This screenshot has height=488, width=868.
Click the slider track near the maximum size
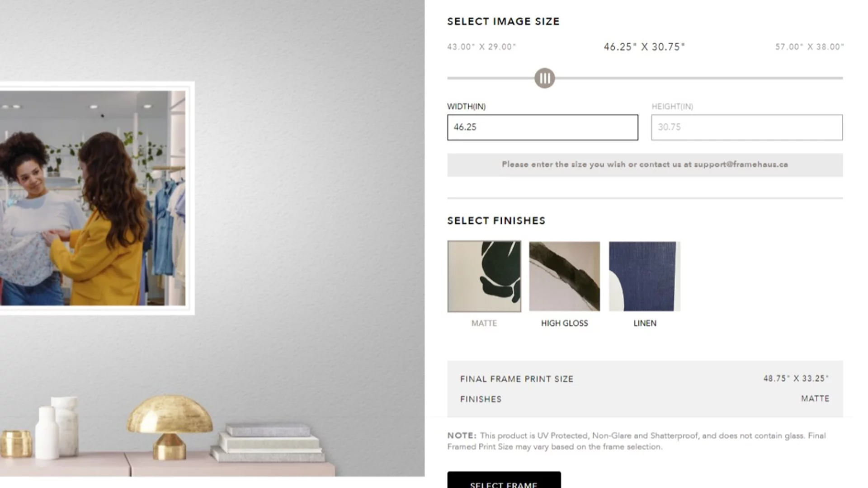point(832,78)
